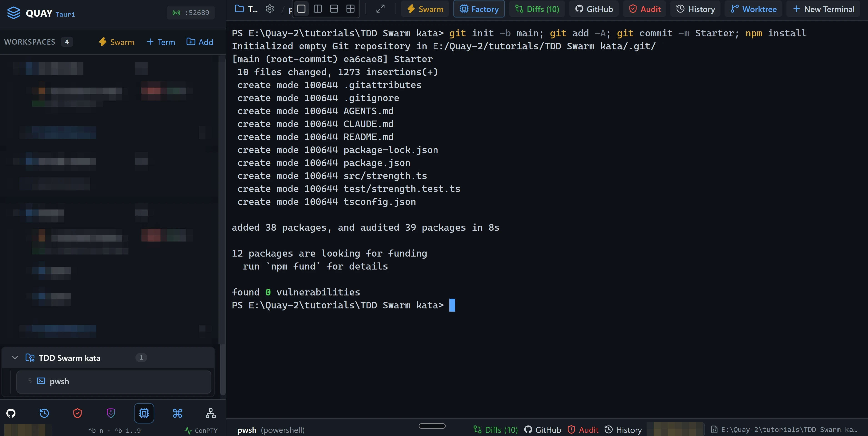Open history clock icon in bottom sidebar
The image size is (868, 436).
coord(44,413)
